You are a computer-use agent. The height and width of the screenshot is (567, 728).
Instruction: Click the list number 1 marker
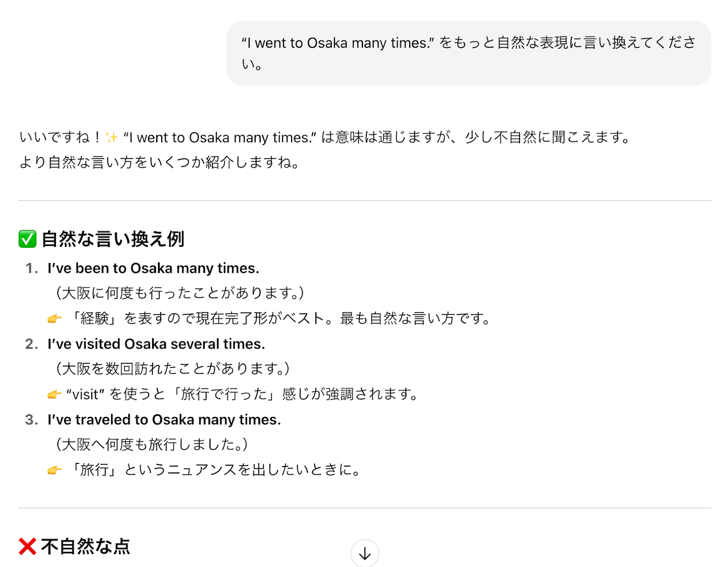(x=31, y=268)
